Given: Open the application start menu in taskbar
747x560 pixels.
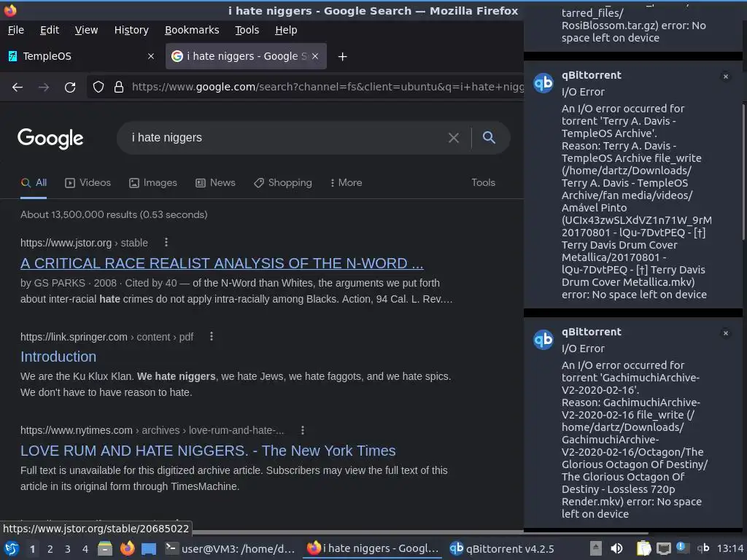Looking at the screenshot, I should pos(12,548).
